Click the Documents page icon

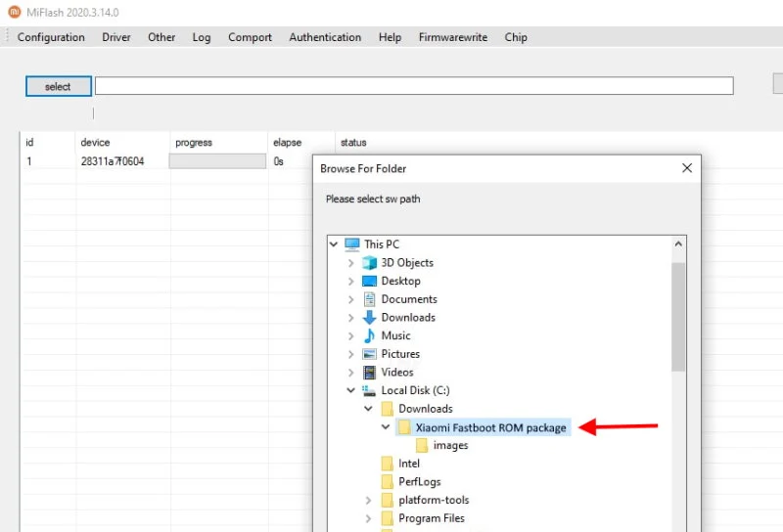pyautogui.click(x=370, y=299)
